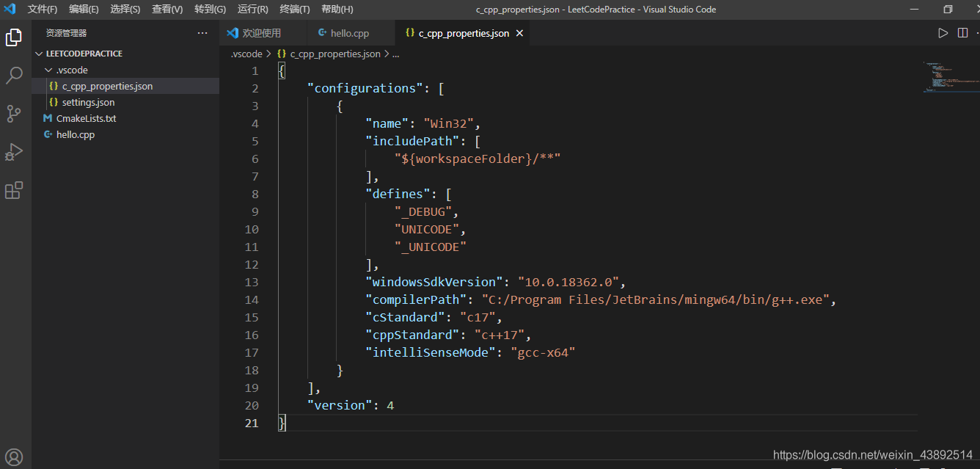980x469 pixels.
Task: Open CmakeLists.txt in the file tree
Action: coord(86,118)
